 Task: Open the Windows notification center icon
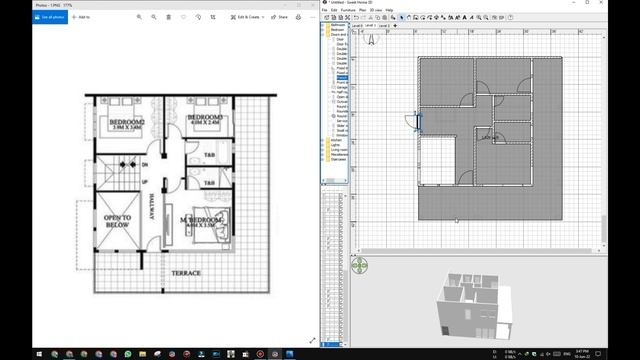click(x=598, y=354)
